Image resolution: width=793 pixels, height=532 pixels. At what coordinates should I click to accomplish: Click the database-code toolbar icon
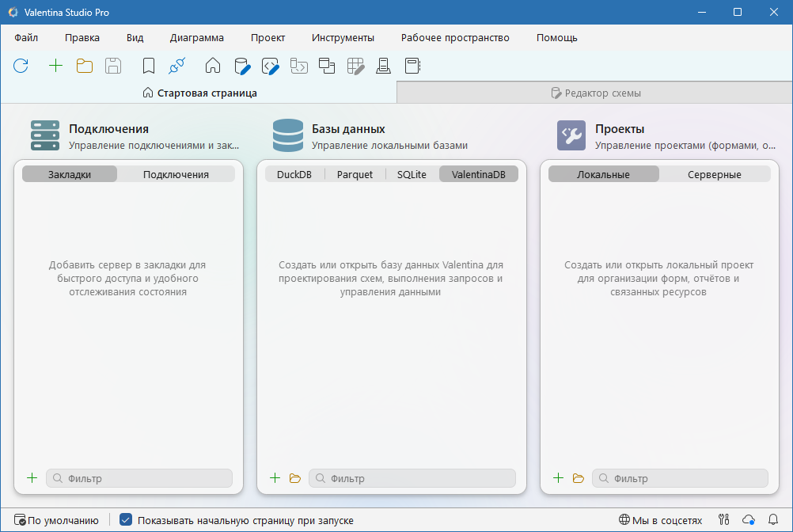[x=299, y=66]
